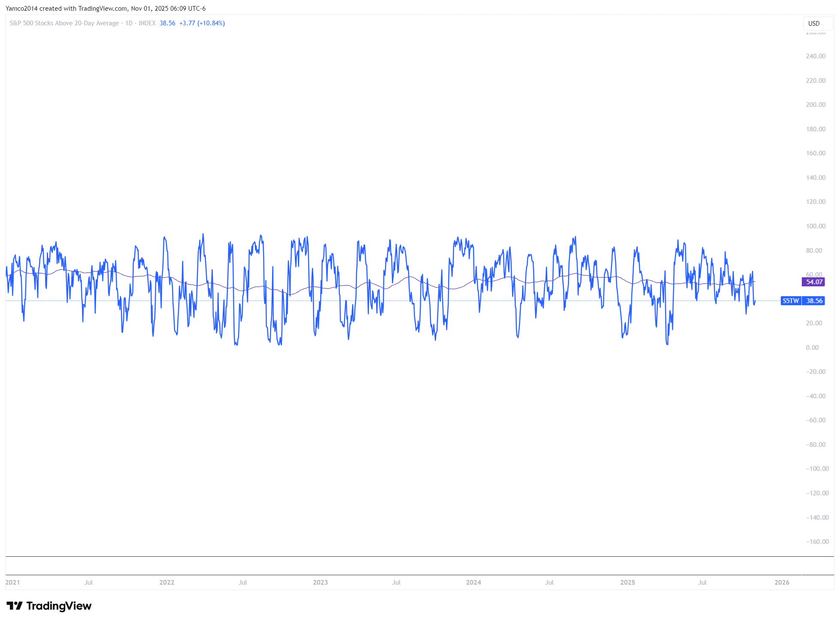Click the 2026 label on time axis

(x=782, y=582)
